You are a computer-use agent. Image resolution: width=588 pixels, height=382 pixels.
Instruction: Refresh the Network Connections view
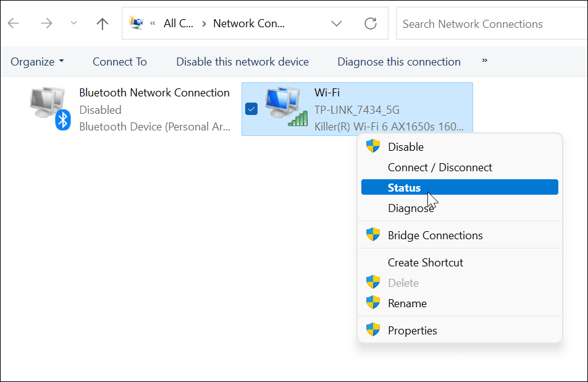pyautogui.click(x=370, y=23)
